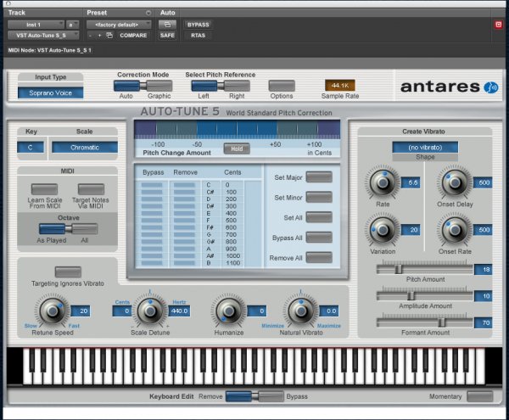This screenshot has height=420, width=509.
Task: Toggle the Hold button on pitch meter
Action: (x=237, y=148)
